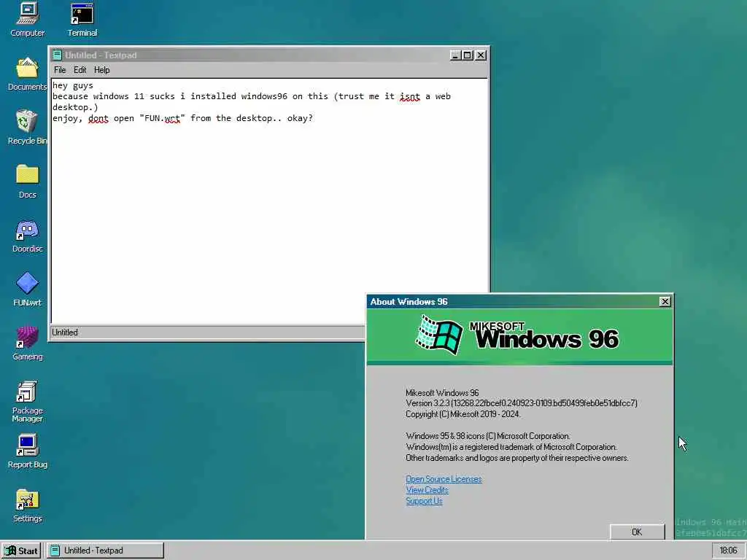Launch the Terminal shortcut

pyautogui.click(x=82, y=19)
